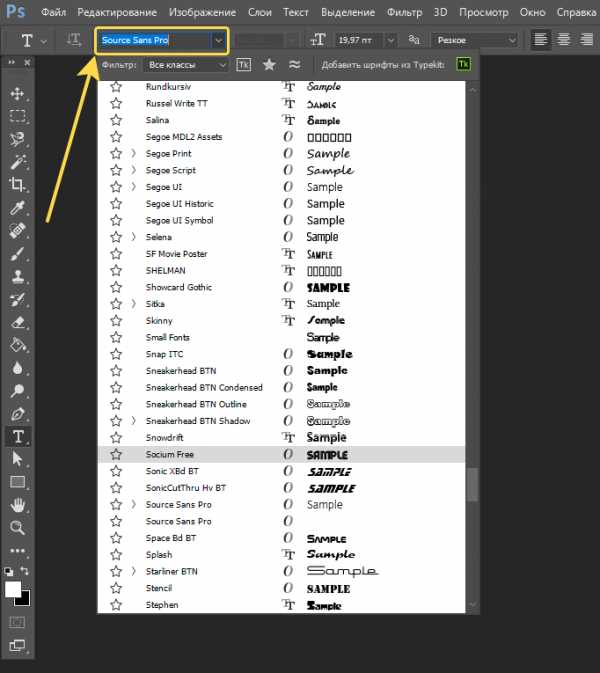The image size is (600, 673).
Task: Add fonts from Typekit button
Action: click(x=464, y=65)
